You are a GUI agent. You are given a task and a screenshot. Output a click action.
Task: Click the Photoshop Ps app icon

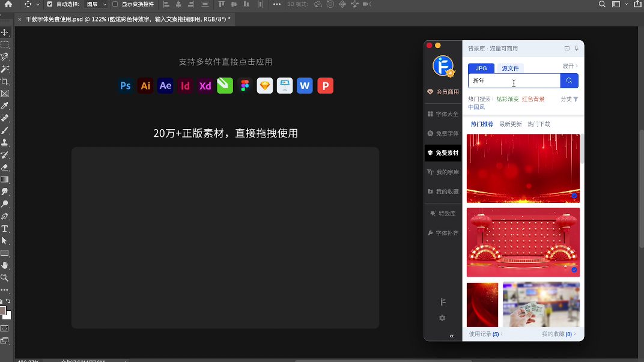126,86
